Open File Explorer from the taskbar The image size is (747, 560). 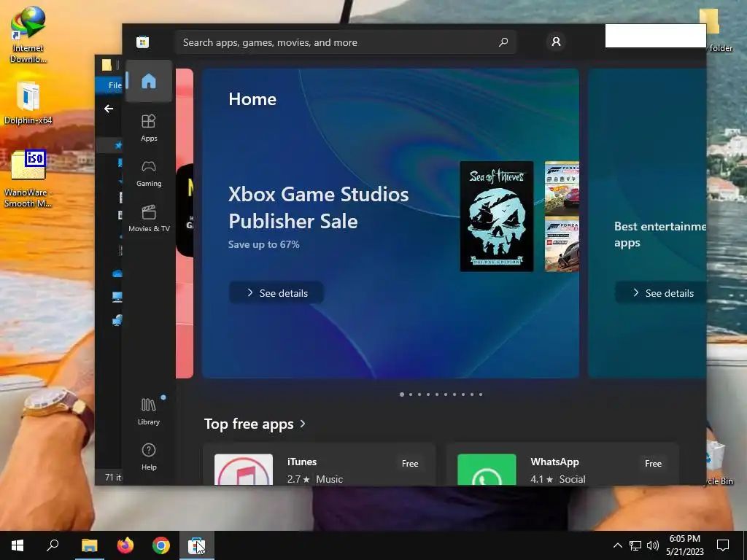(x=89, y=545)
